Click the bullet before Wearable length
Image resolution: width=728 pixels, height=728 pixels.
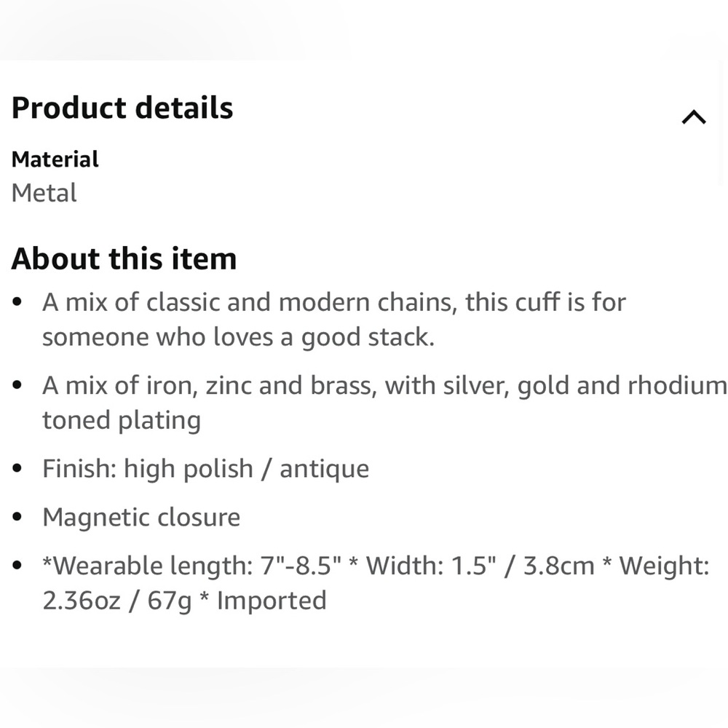point(18,566)
